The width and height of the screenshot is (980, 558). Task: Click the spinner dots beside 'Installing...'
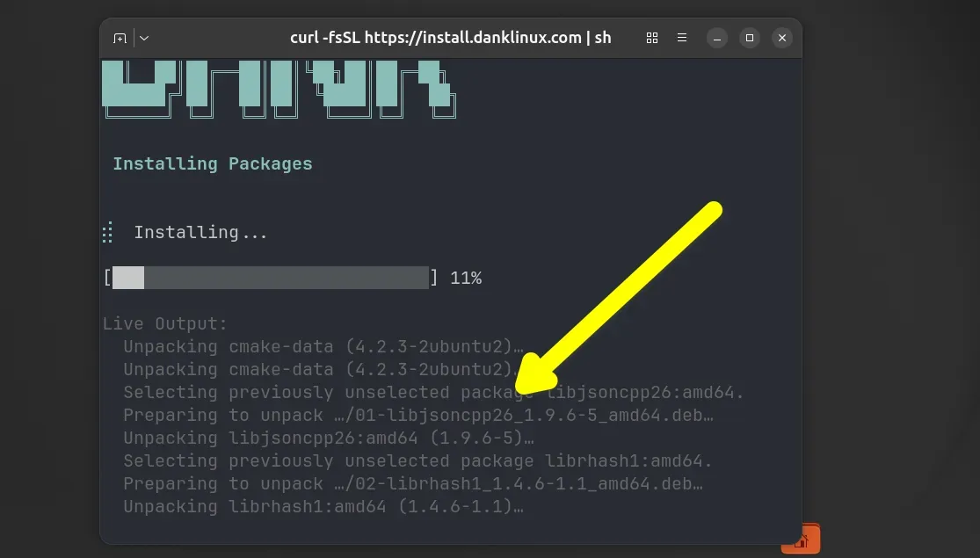pyautogui.click(x=107, y=233)
